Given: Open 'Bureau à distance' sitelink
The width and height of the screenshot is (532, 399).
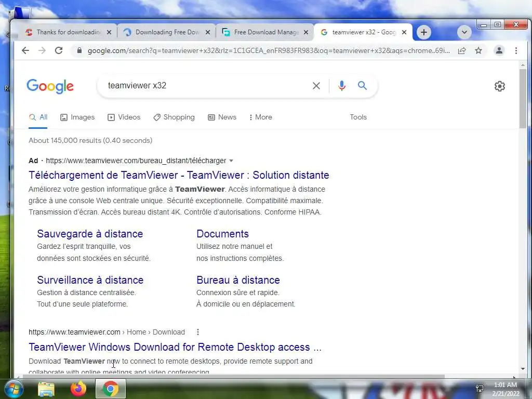Looking at the screenshot, I should [x=238, y=280].
